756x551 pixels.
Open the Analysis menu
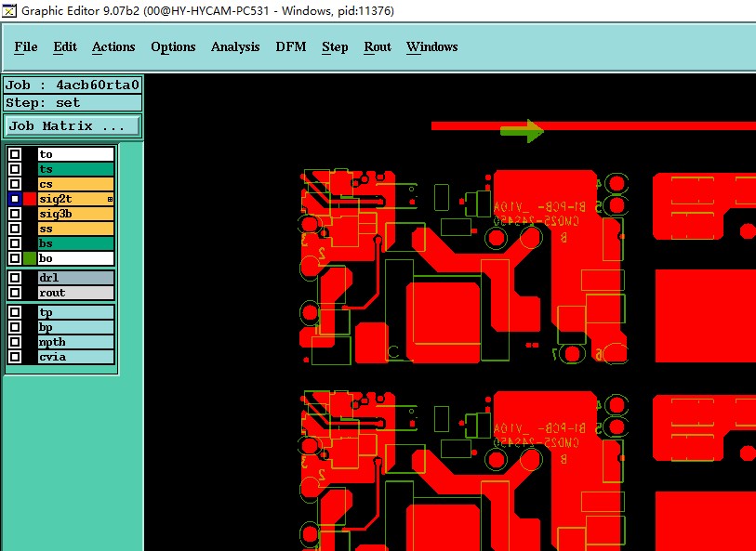pyautogui.click(x=235, y=46)
